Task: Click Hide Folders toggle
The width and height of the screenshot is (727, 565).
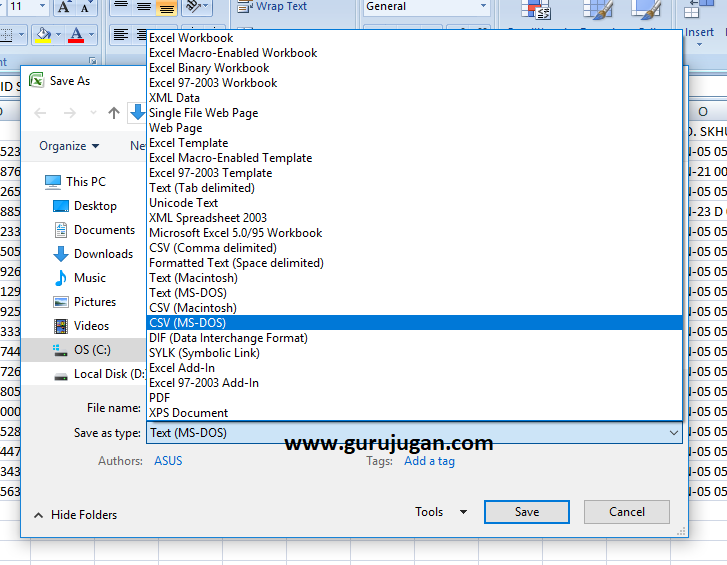Action: point(76,515)
